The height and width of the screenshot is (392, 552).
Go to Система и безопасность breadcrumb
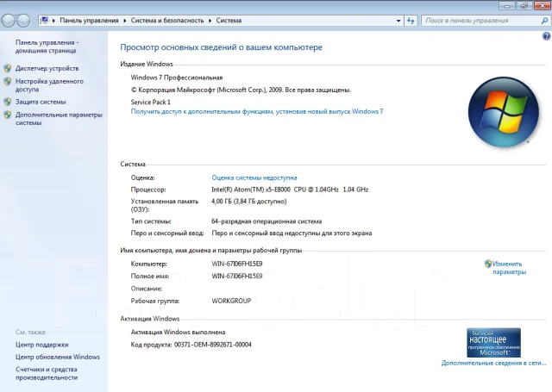[x=167, y=21]
